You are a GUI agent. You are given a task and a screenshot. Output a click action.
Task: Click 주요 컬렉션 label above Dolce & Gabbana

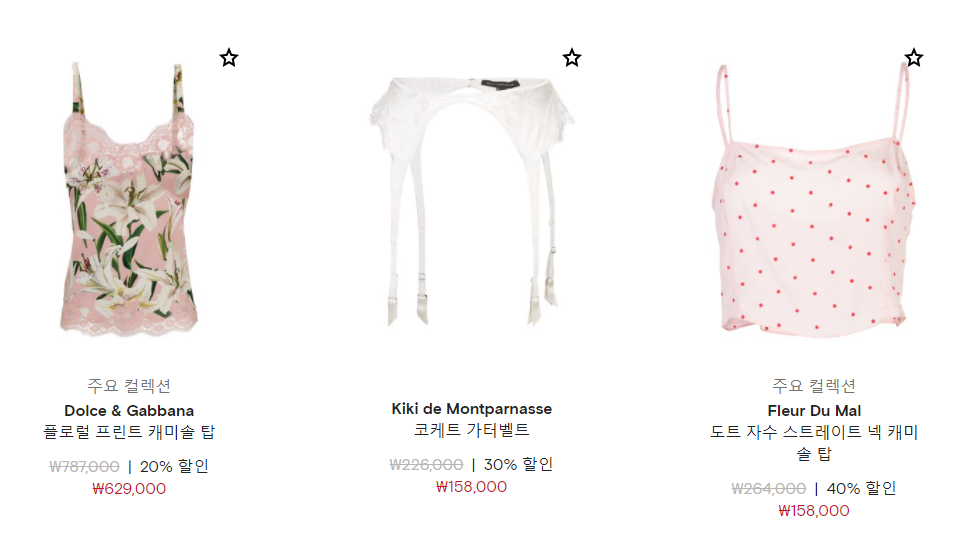(x=129, y=386)
